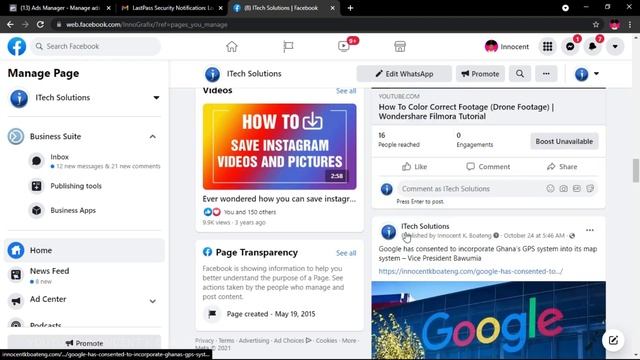Screen dimensions: 640x360
Task: Go back in browser history
Action: tap(10, 24)
